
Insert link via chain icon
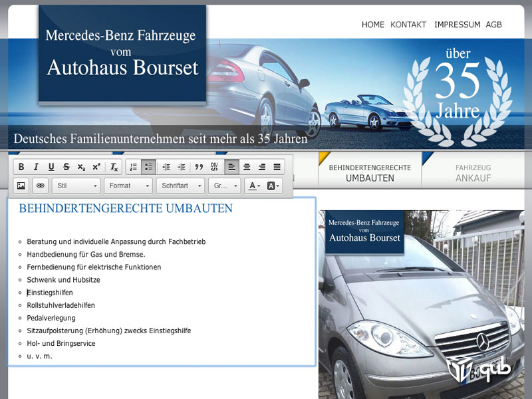tap(41, 186)
